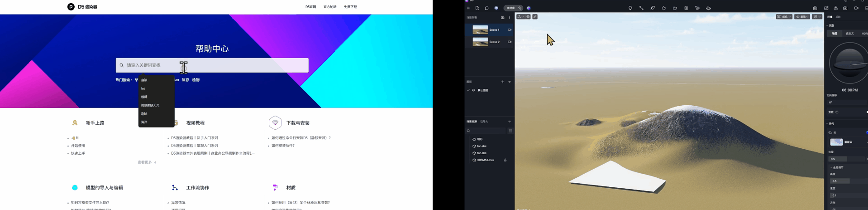Select the Scene 1 thumbnail

coord(480,30)
